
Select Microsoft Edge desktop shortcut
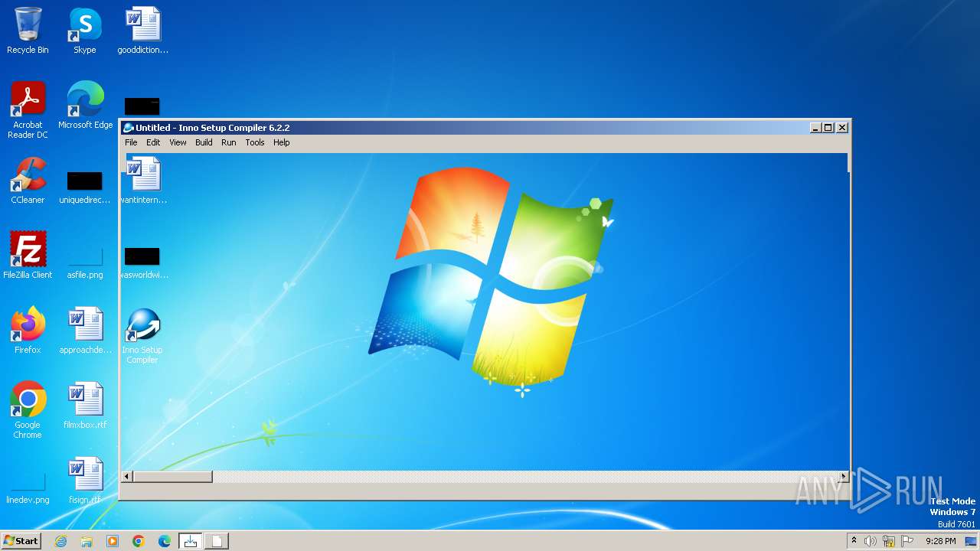click(85, 106)
